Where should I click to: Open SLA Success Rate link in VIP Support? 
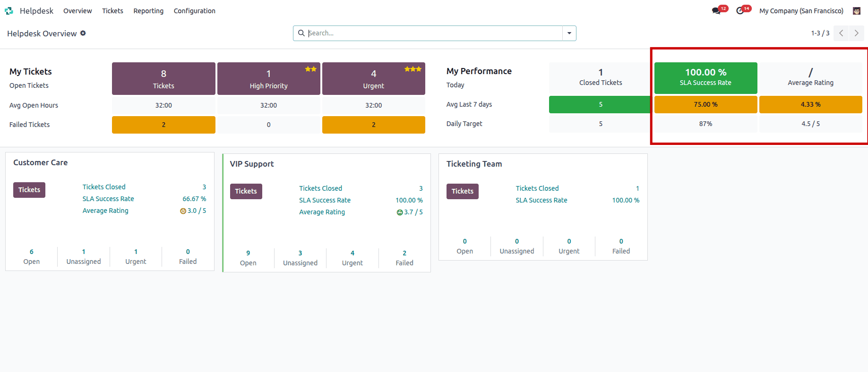(325, 200)
